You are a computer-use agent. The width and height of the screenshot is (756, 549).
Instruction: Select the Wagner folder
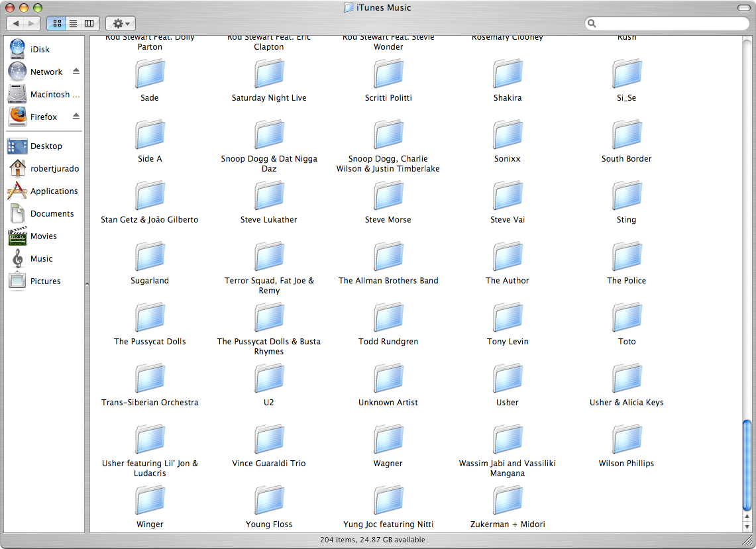coord(388,440)
